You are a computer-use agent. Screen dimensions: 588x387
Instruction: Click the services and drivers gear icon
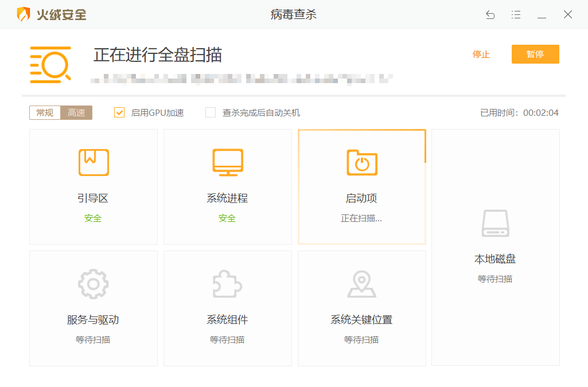tap(94, 284)
